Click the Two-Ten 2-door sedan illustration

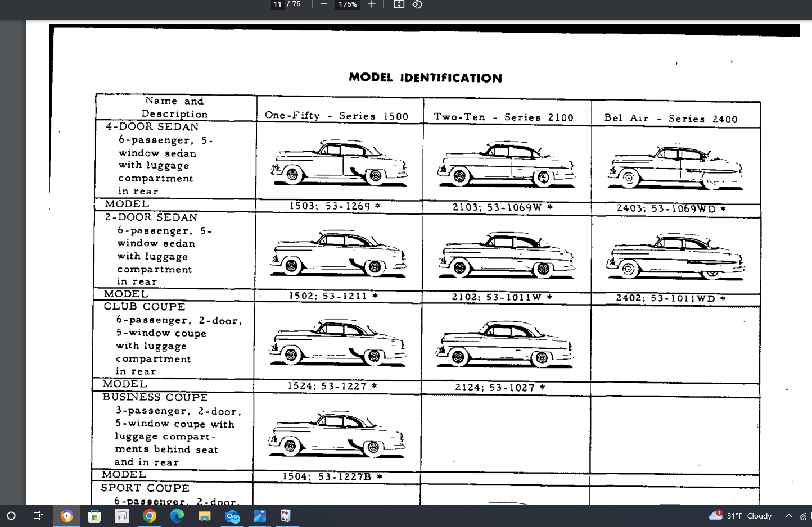pyautogui.click(x=507, y=255)
